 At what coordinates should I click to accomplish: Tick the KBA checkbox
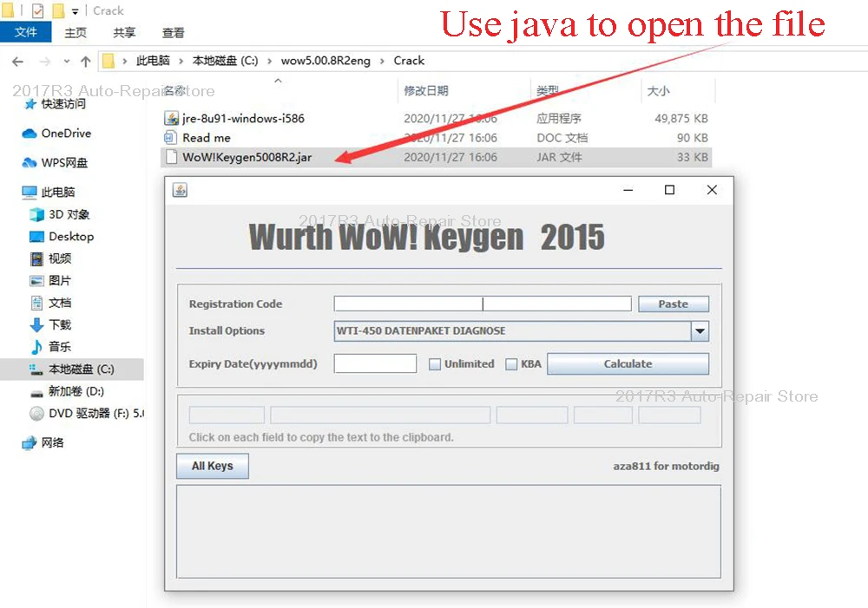point(511,364)
